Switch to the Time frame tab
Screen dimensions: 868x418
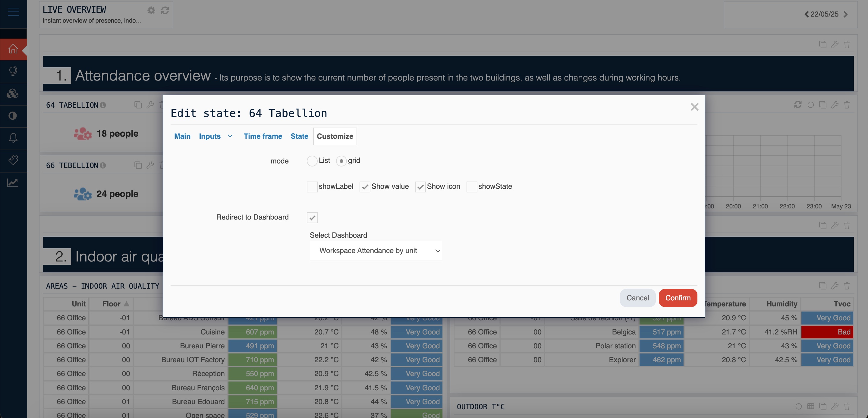pos(263,136)
